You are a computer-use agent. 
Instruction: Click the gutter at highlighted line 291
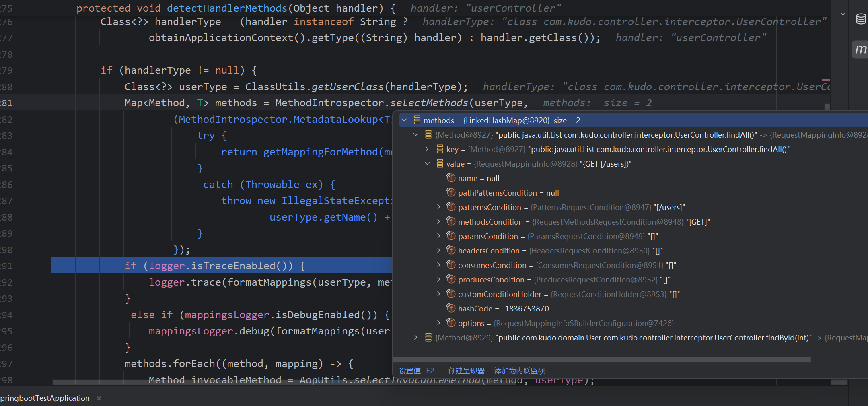tap(6, 266)
